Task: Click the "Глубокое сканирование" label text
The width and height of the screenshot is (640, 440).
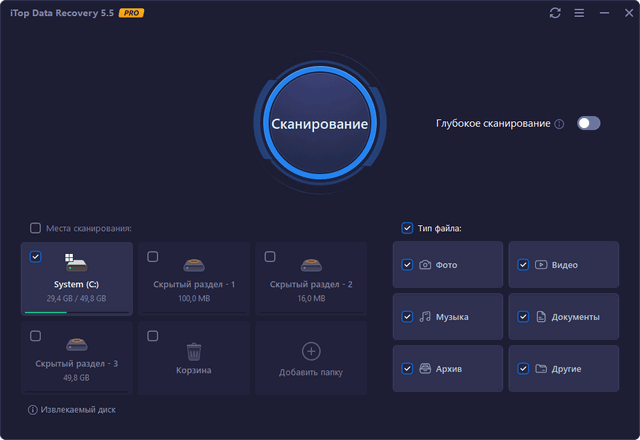Action: click(493, 123)
